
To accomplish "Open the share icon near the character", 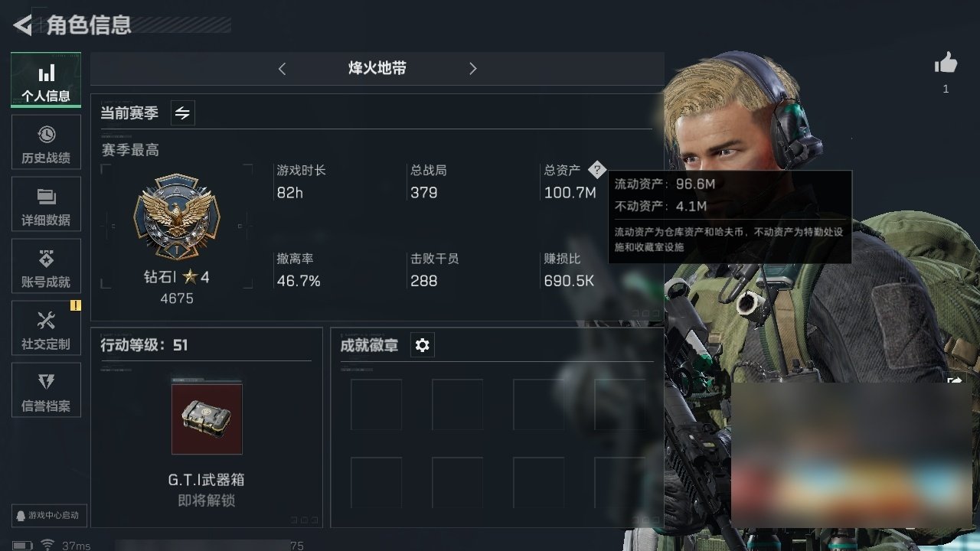I will pos(955,380).
